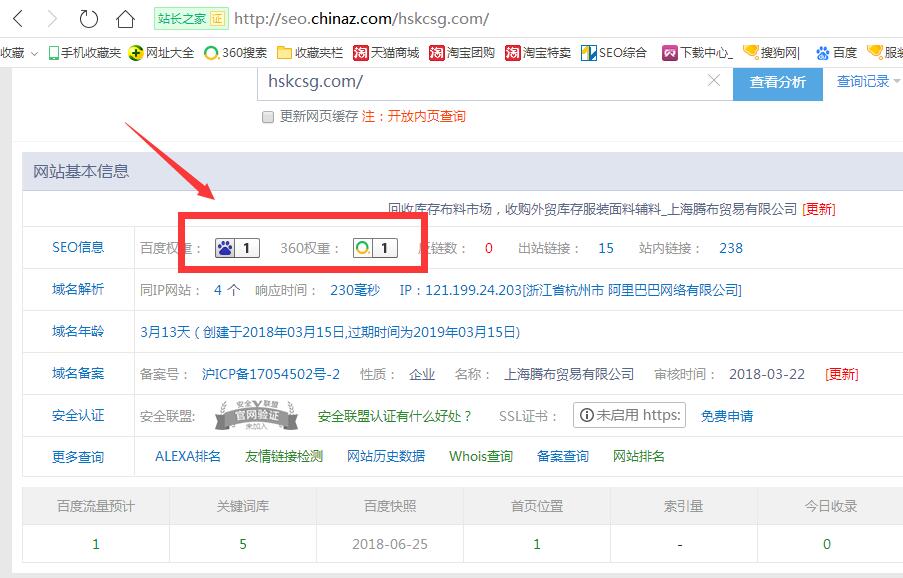Click the 手机收藏夹 icon

(x=52, y=53)
